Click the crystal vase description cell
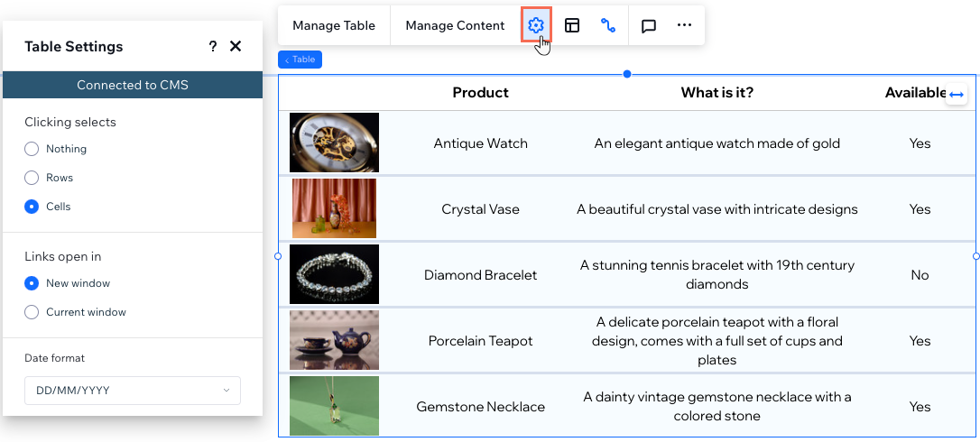The width and height of the screenshot is (980, 442). tap(717, 208)
